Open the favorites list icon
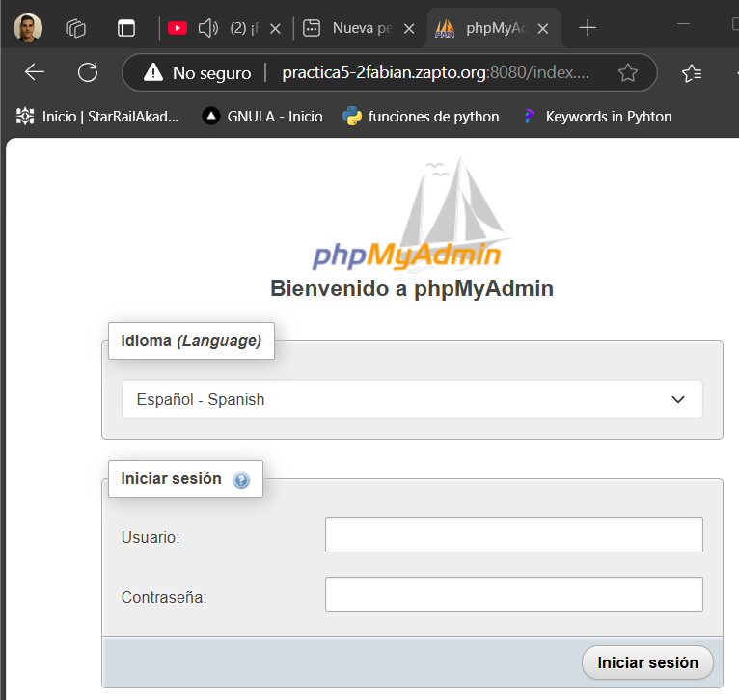739x700 pixels. point(691,72)
